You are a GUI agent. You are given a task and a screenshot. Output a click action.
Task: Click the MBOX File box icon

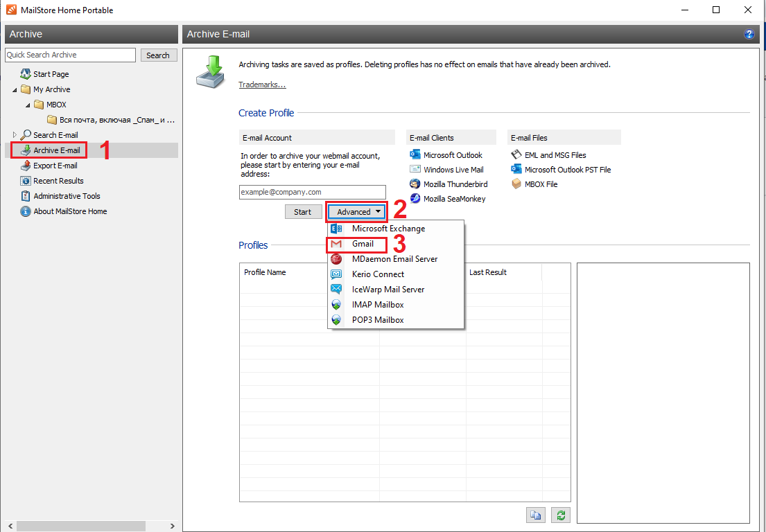pos(516,184)
